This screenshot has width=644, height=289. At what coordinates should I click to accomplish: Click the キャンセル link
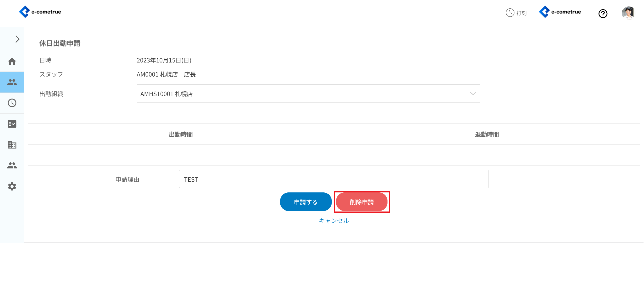(x=334, y=220)
